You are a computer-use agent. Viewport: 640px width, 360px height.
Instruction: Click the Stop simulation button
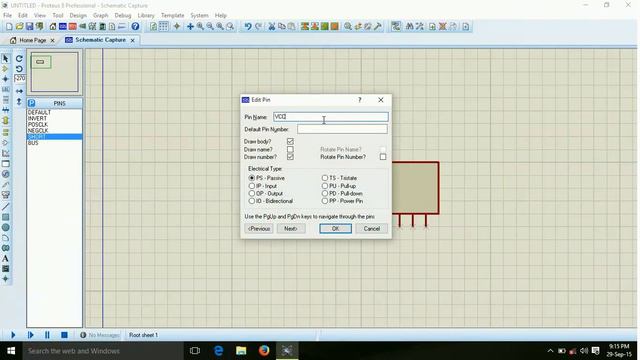(64, 335)
